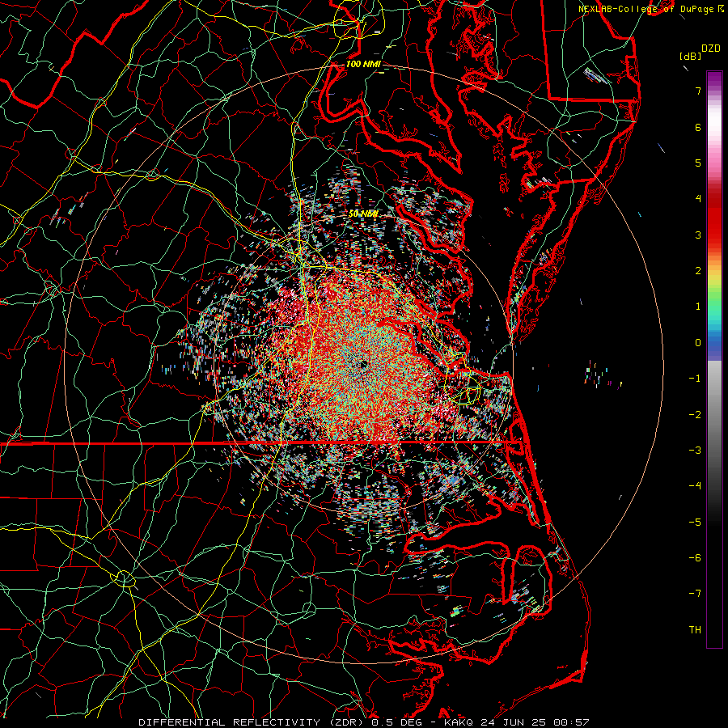Click the dark radar site dot at center
Viewport: 728px width, 728px height.
pyautogui.click(x=363, y=365)
